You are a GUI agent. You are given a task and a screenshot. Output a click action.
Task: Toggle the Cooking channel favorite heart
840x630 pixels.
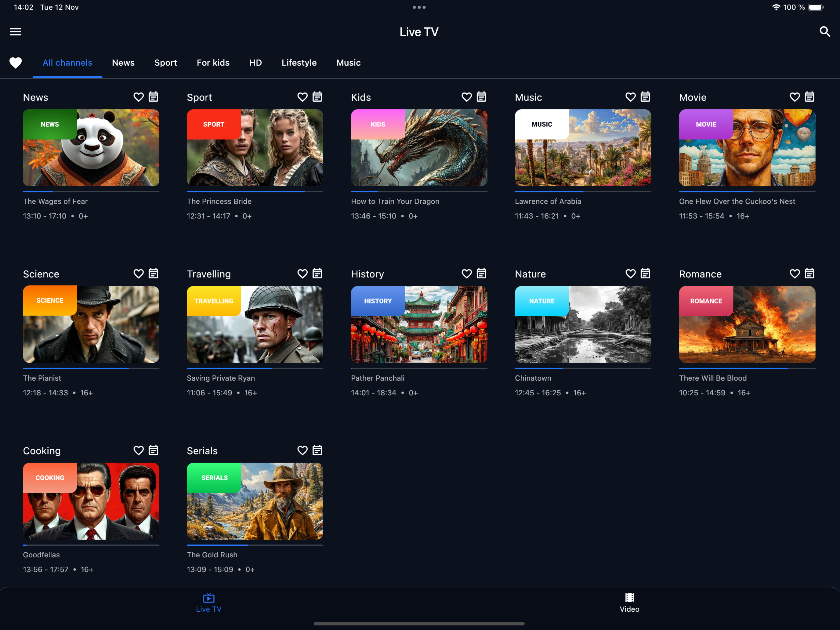pyautogui.click(x=139, y=451)
